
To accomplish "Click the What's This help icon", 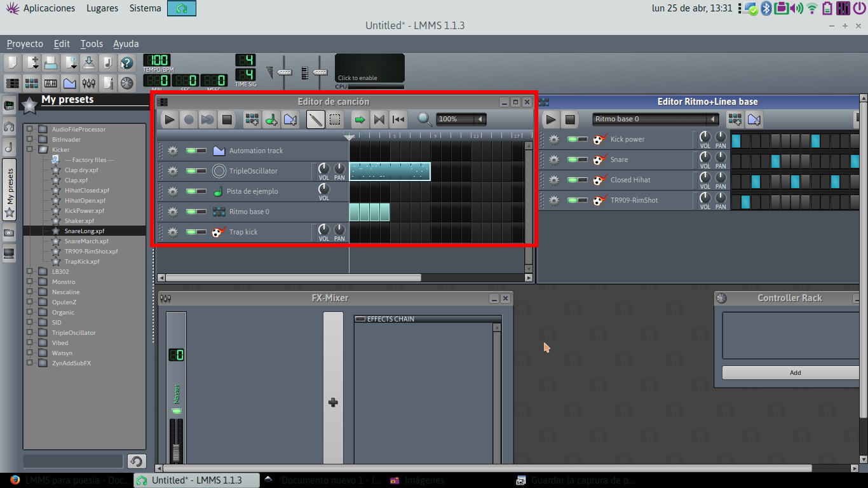I will coord(127,63).
